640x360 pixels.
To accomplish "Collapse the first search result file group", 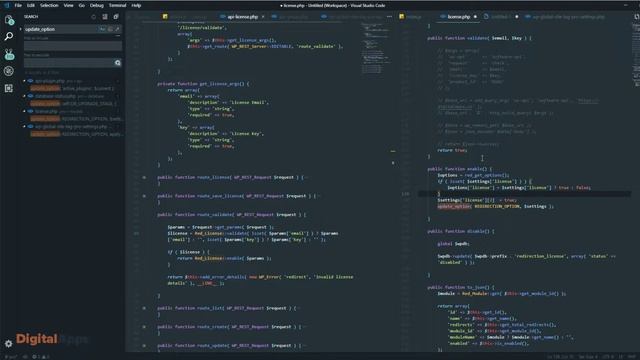I will (24, 81).
